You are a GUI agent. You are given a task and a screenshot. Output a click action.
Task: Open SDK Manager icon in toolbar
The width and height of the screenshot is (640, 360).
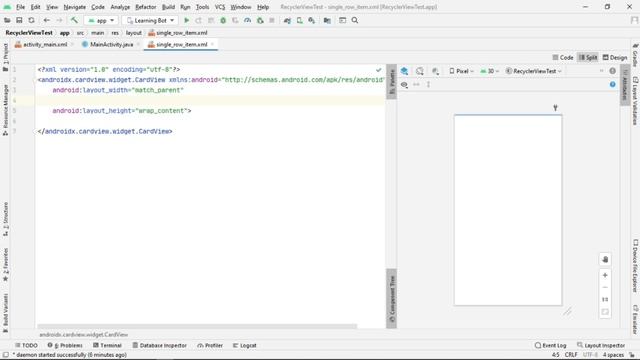point(312,20)
